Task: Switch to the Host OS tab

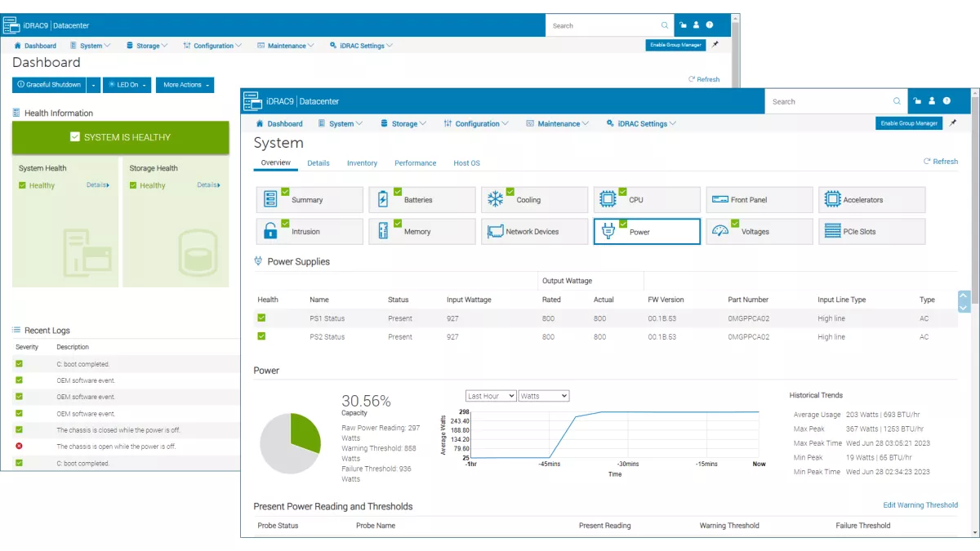Action: (467, 163)
